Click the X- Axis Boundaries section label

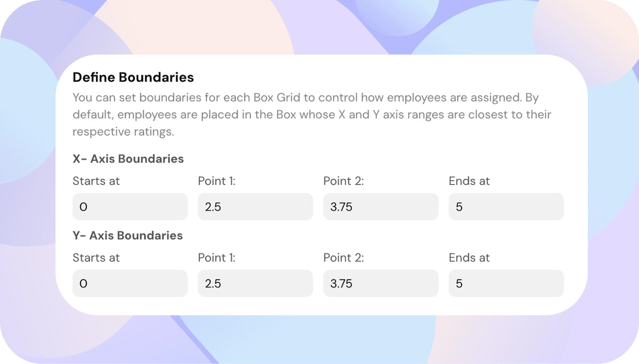pos(128,159)
